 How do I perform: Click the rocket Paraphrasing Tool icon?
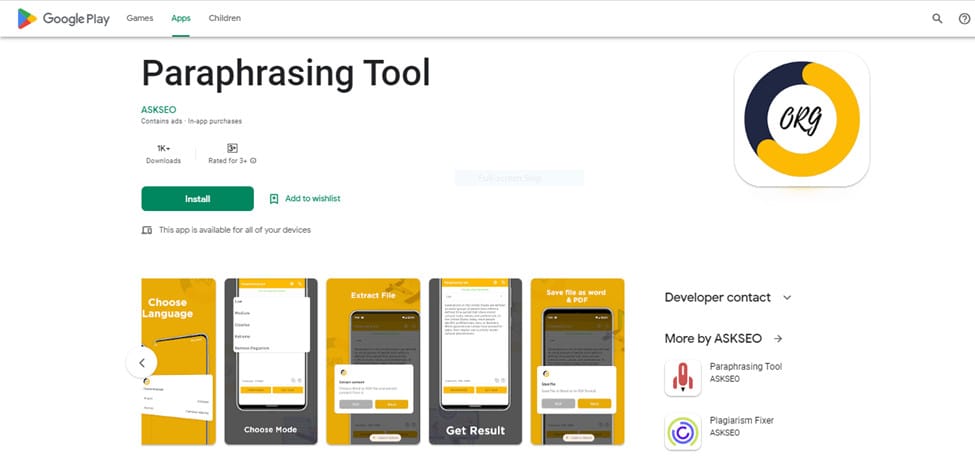(683, 378)
